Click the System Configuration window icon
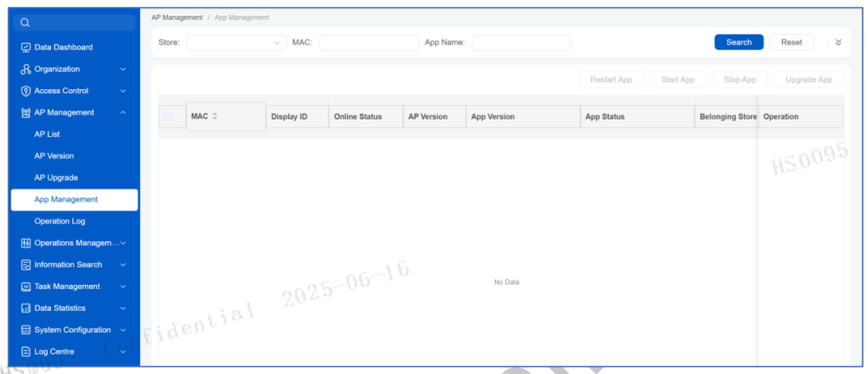This screenshot has width=868, height=374. point(25,329)
